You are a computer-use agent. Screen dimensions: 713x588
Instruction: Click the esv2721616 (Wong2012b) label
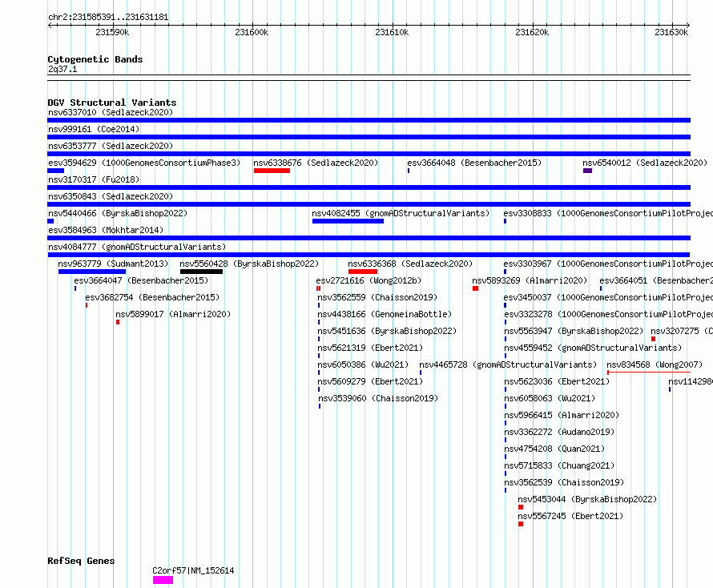[x=369, y=280]
